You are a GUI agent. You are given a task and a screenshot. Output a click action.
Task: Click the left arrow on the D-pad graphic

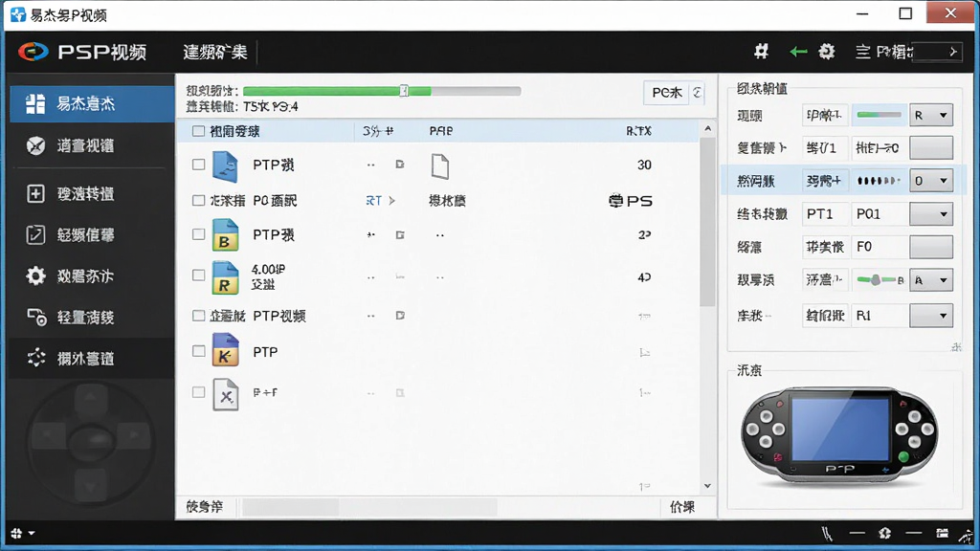(49, 433)
